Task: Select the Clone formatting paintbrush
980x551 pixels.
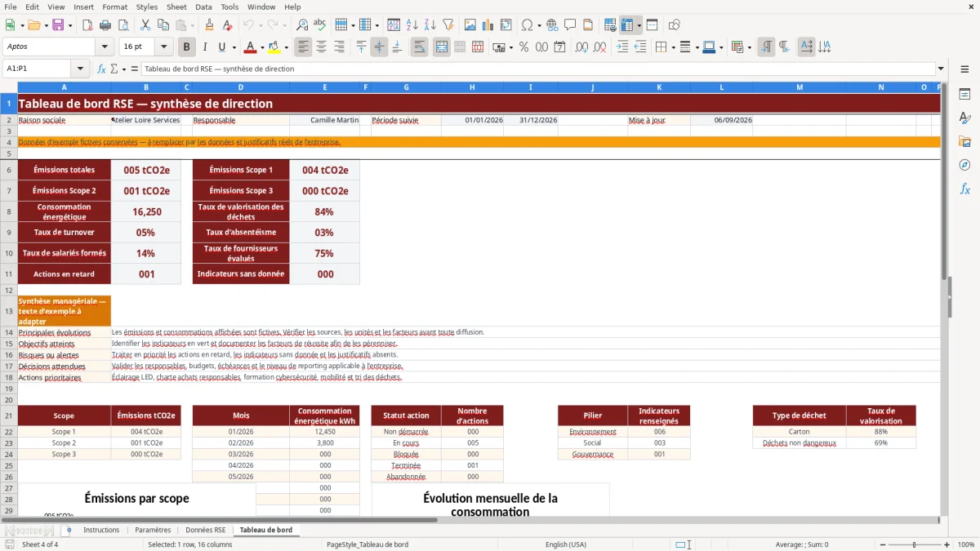Action: tap(209, 25)
